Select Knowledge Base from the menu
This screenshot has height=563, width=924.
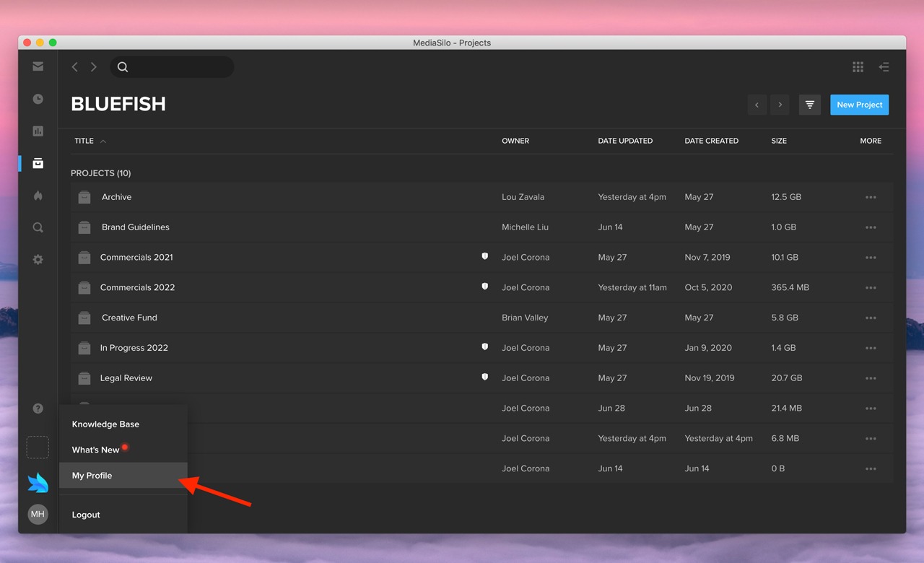point(105,424)
